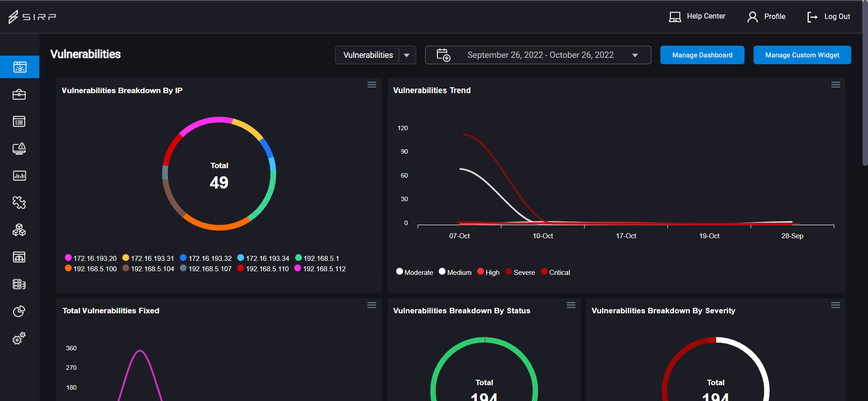This screenshot has width=868, height=401.
Task: Click the 28-Sep axis label
Action: click(x=792, y=236)
